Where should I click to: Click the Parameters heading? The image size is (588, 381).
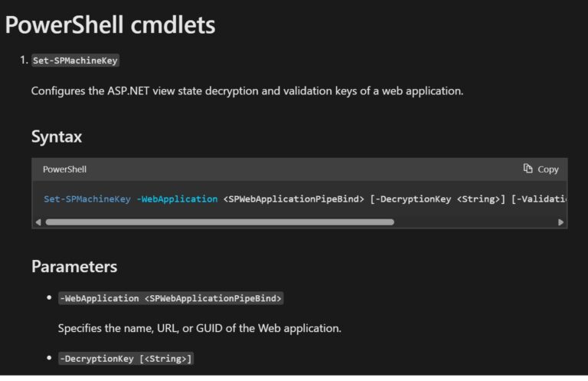coord(74,267)
